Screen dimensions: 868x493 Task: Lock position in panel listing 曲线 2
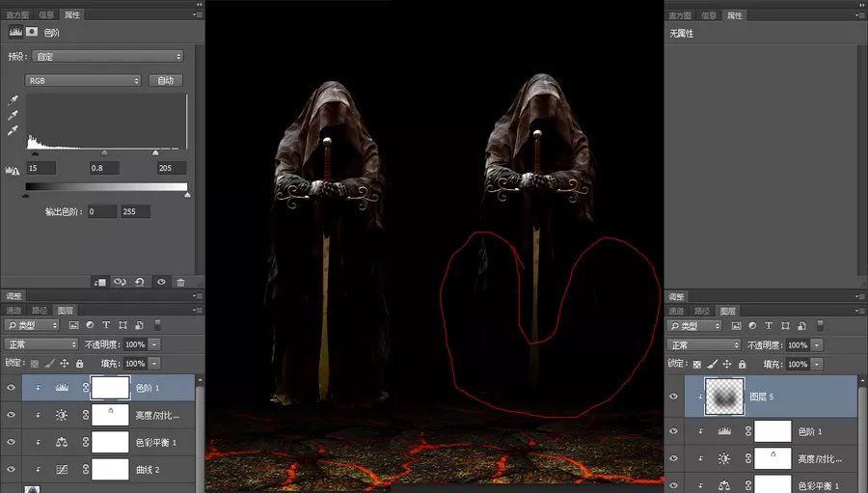tap(65, 364)
